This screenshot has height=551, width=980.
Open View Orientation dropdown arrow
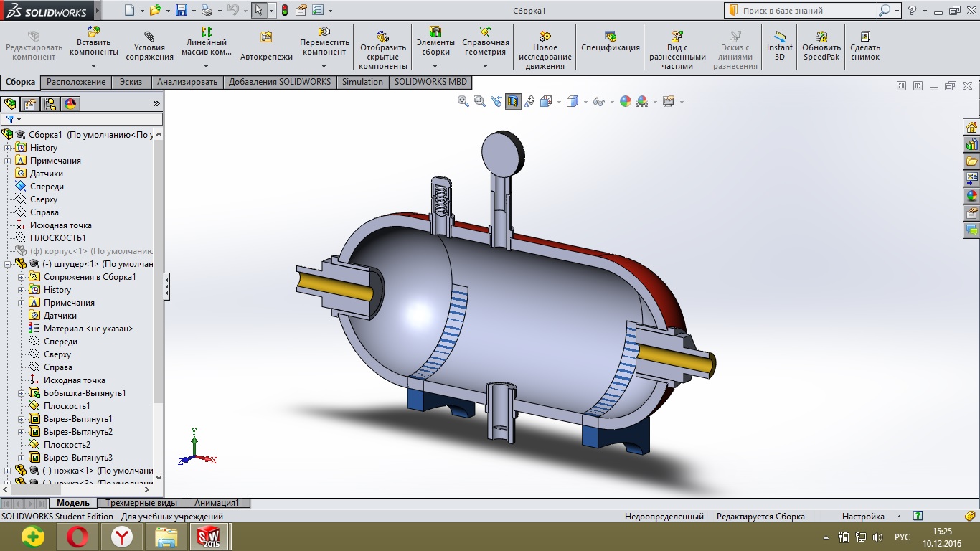[559, 103]
